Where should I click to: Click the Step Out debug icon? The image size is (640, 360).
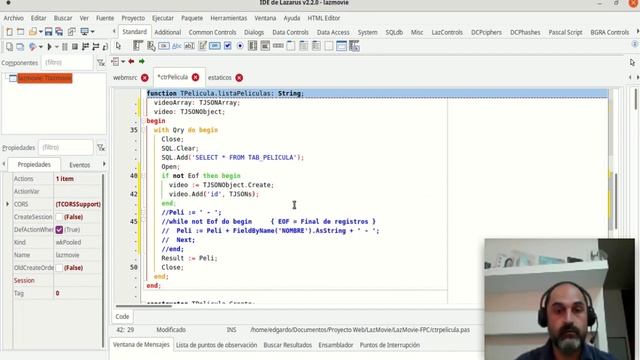pyautogui.click(x=105, y=47)
